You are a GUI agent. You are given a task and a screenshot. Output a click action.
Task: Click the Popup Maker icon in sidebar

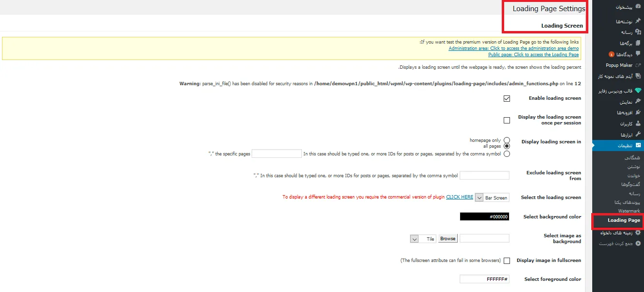click(638, 65)
